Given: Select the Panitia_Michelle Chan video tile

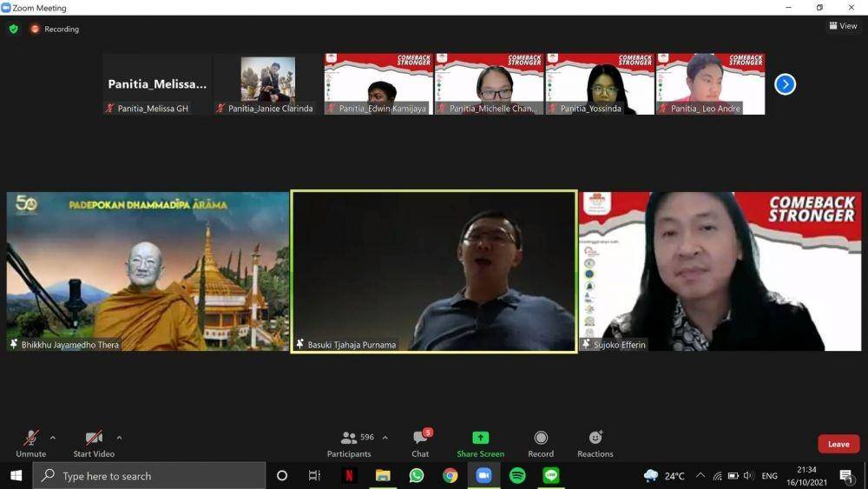Looking at the screenshot, I should click(490, 84).
